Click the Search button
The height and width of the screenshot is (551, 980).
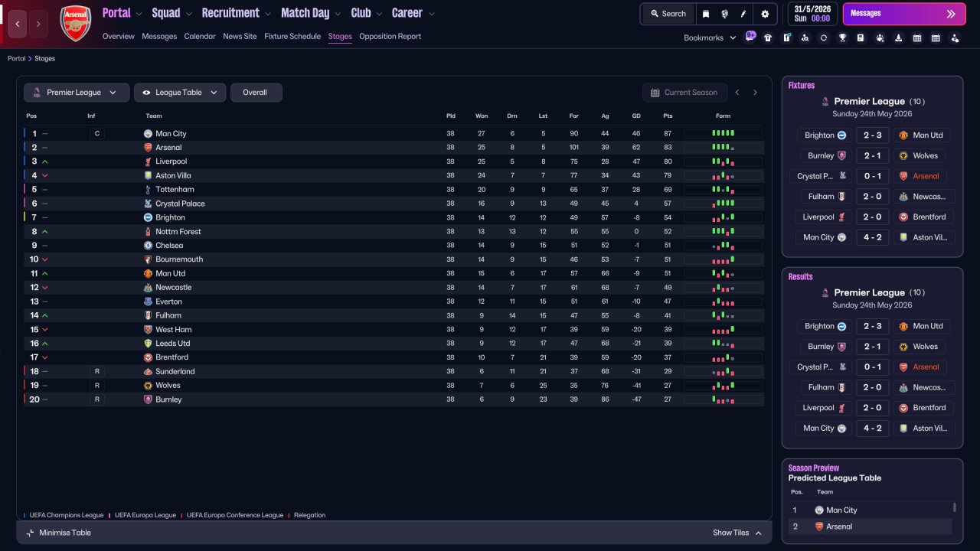[668, 14]
